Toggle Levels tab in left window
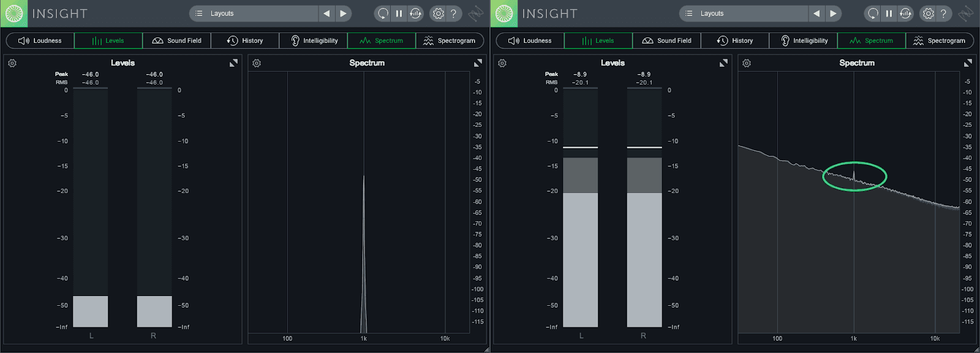 tap(108, 40)
